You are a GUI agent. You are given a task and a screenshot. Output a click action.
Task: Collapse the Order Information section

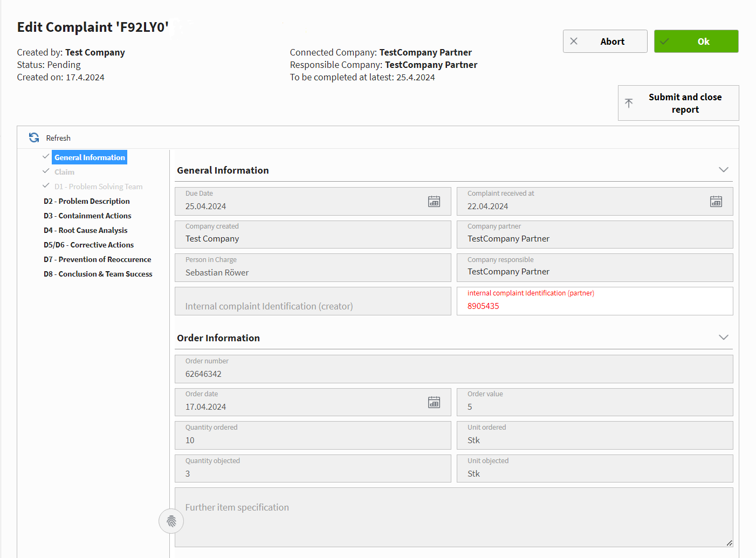point(724,337)
